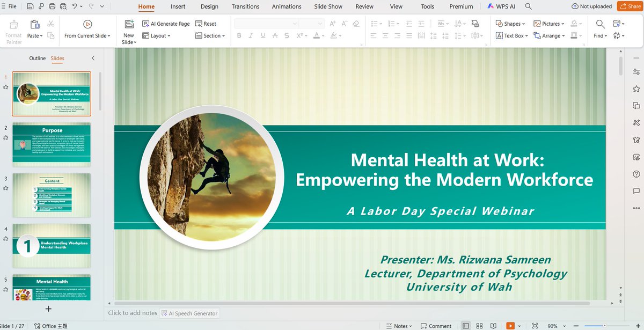This screenshot has height=330, width=644.
Task: Click the New Slide icon
Action: coord(129,24)
